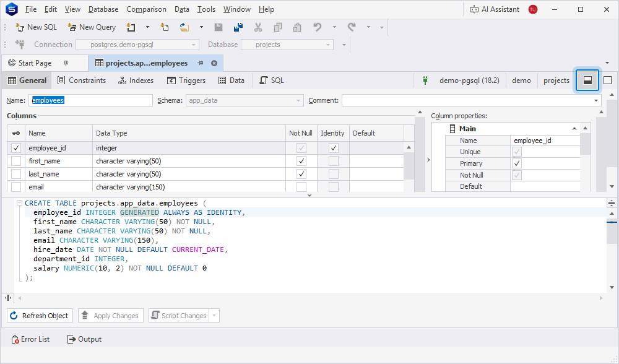Click the Save icon
The height and width of the screenshot is (364, 619).
coord(219,27)
